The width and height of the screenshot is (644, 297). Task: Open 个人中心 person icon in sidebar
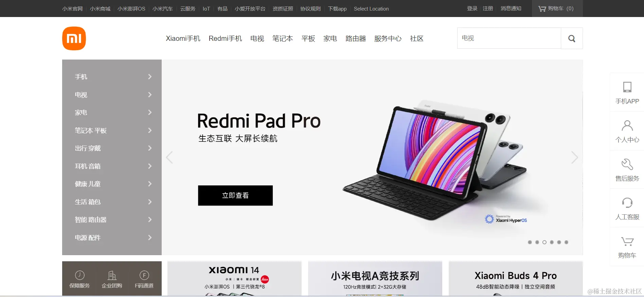(x=627, y=126)
